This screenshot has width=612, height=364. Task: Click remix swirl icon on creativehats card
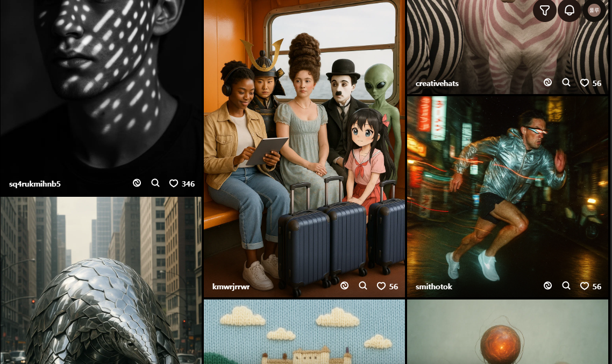tap(547, 82)
